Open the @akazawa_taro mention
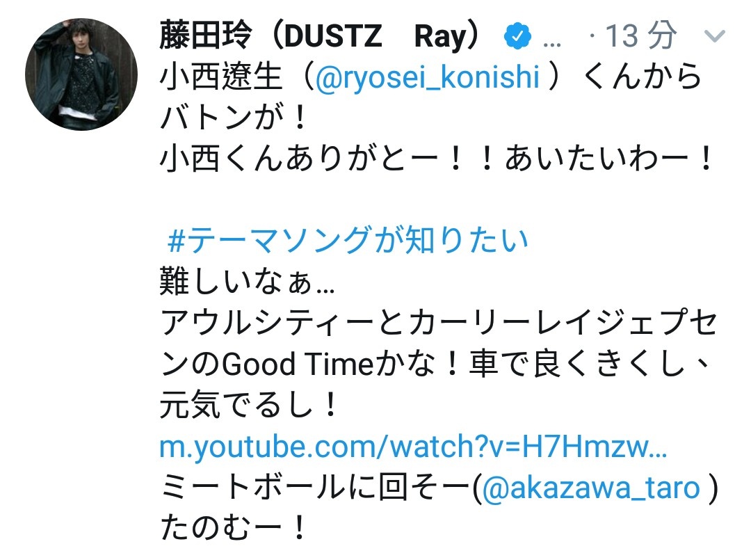751x560 pixels. tap(591, 488)
